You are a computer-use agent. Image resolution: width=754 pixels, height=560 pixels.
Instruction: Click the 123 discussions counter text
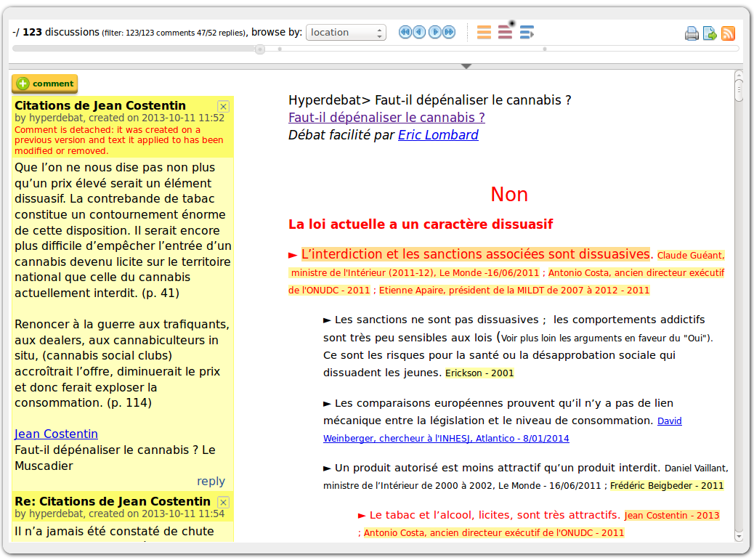point(60,32)
